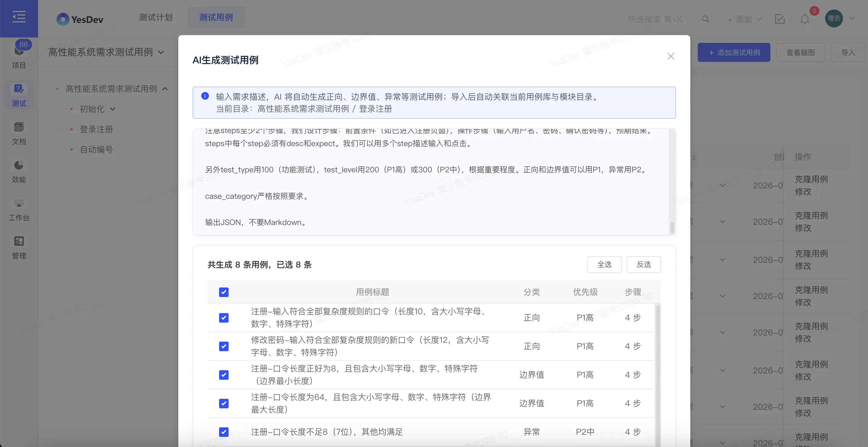Click the blue info icon in notice
This screenshot has width=868, height=447.
coord(205,96)
